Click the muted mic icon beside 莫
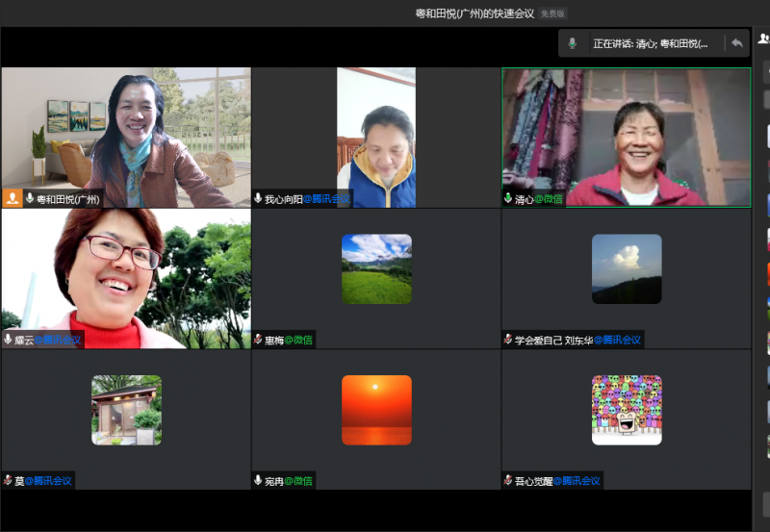The width and height of the screenshot is (770, 532). click(8, 480)
